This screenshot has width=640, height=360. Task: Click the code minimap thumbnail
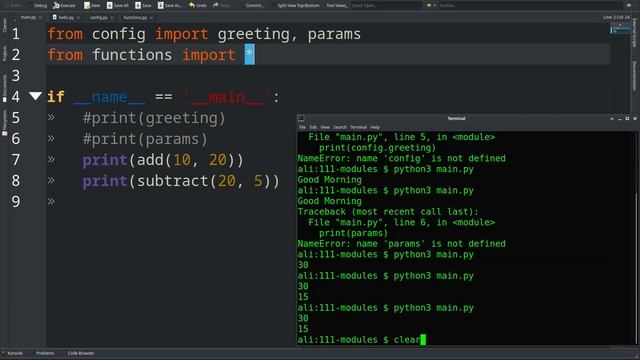[620, 29]
